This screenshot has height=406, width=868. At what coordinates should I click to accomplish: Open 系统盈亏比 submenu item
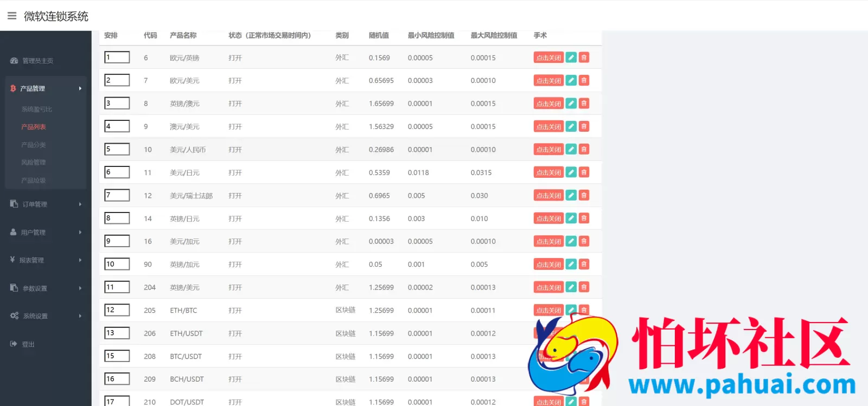(x=37, y=109)
